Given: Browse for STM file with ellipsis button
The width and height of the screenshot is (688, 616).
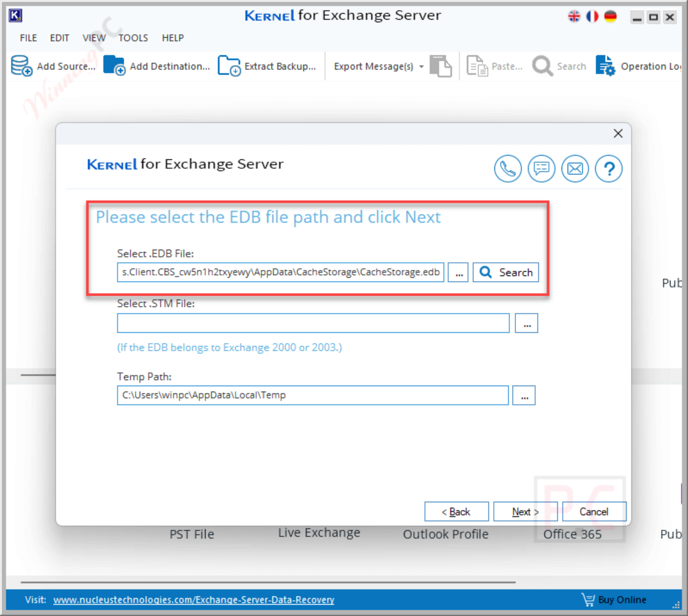Looking at the screenshot, I should (526, 323).
